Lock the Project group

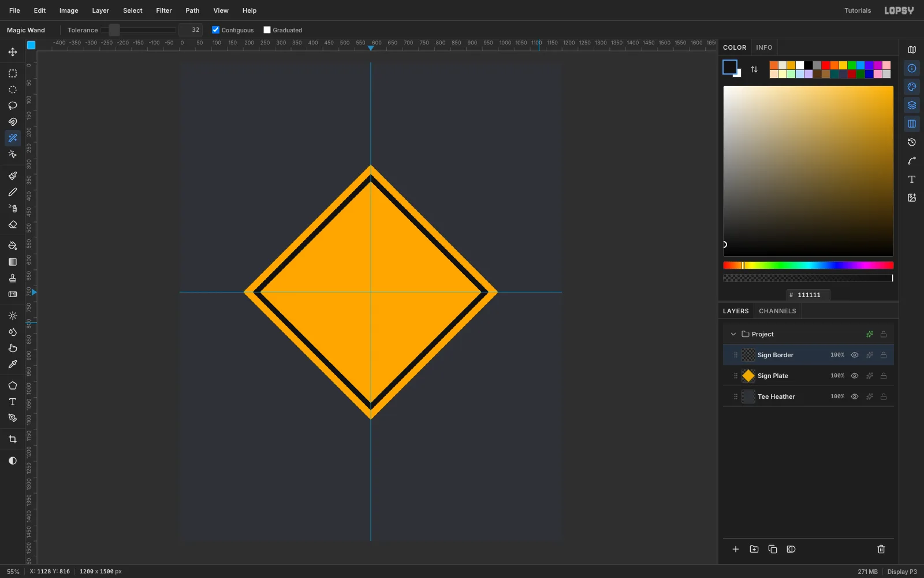(884, 334)
